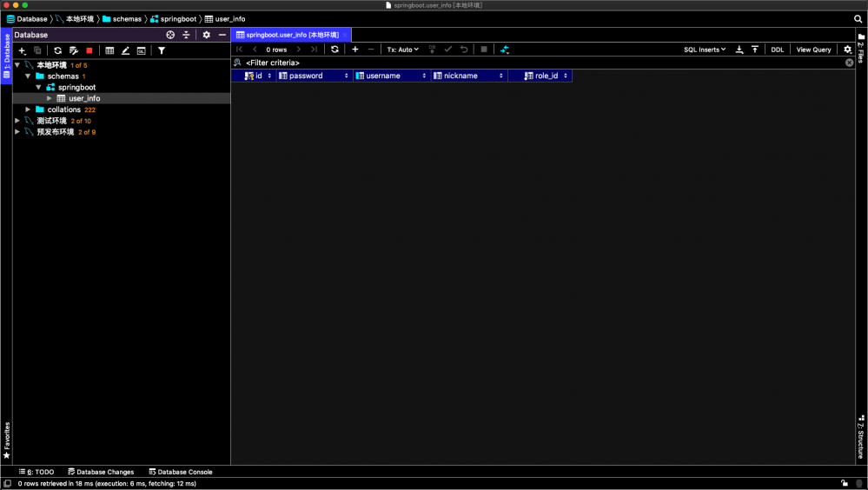Screen dimensions: 868x490
Task: Sort by the role_id column header
Action: click(540, 76)
